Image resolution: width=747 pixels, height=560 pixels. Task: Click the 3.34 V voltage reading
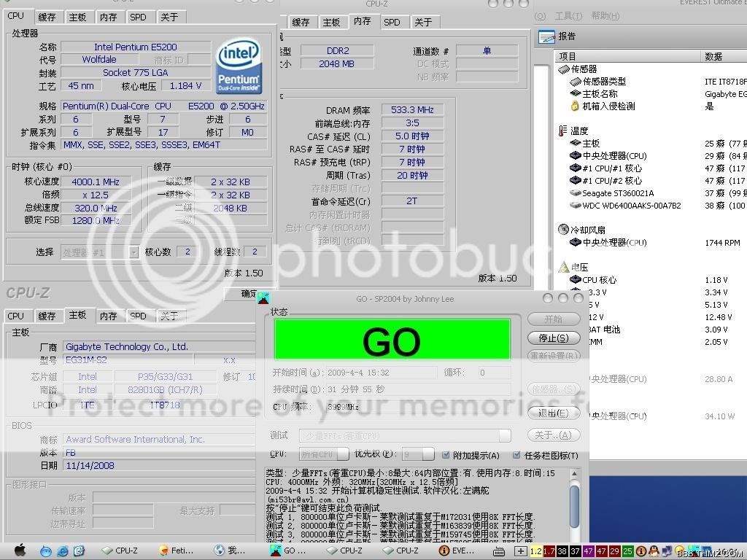coord(716,292)
